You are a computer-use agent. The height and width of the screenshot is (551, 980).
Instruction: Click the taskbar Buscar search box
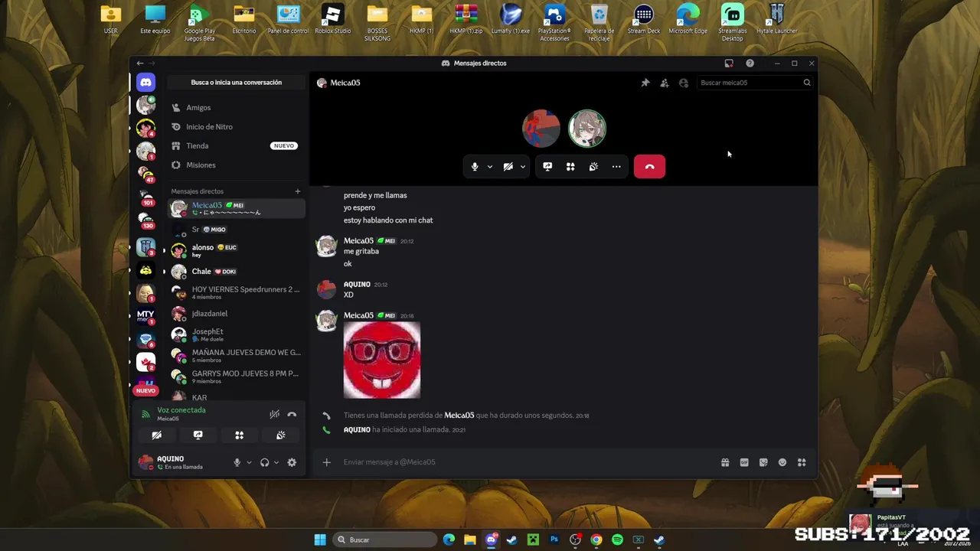(386, 540)
